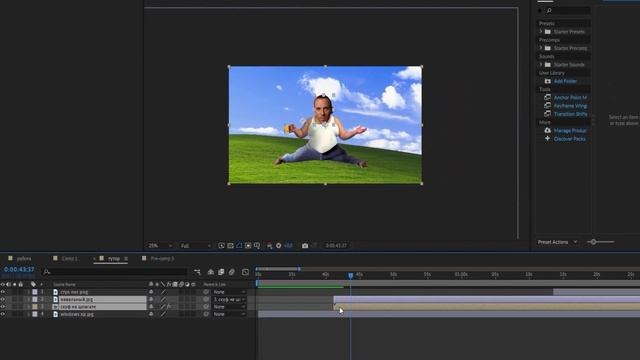Switch to the Comp 1 timeline tab

point(65,258)
